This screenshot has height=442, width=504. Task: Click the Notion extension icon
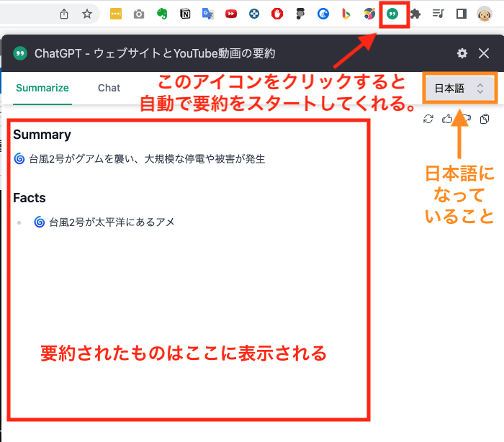coord(185,14)
